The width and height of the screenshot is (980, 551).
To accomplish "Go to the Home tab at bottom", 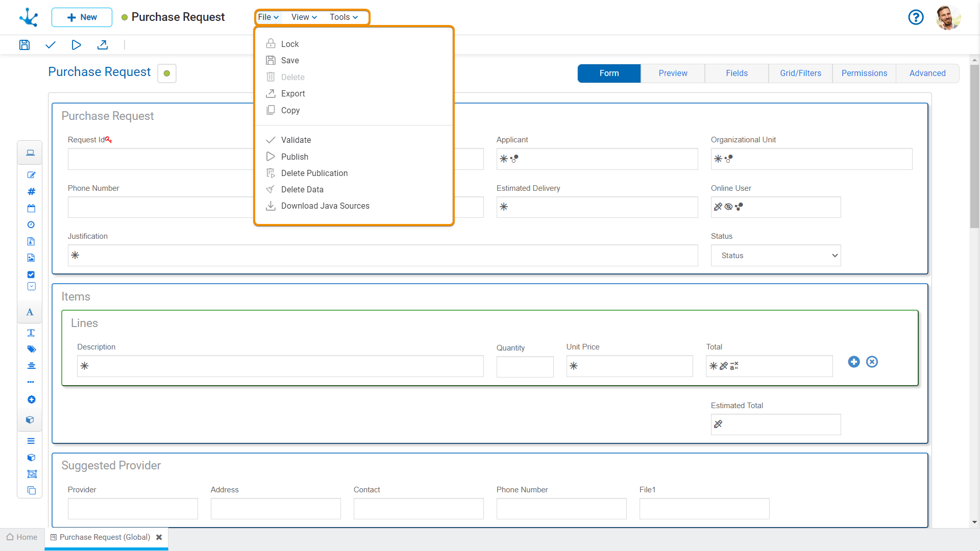I will click(x=22, y=537).
